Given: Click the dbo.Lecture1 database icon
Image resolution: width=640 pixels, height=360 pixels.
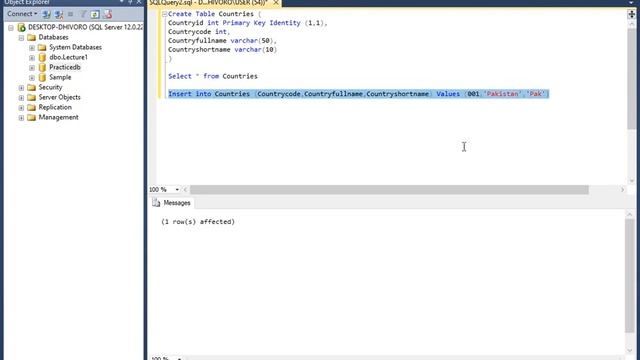Looking at the screenshot, I should [x=42, y=57].
